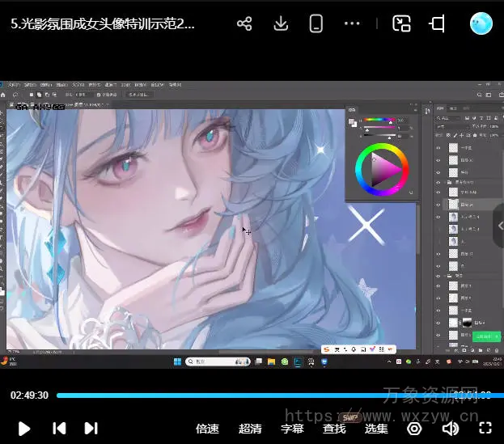Skip to the next video
Image resolution: width=504 pixels, height=444 pixels.
(91, 429)
